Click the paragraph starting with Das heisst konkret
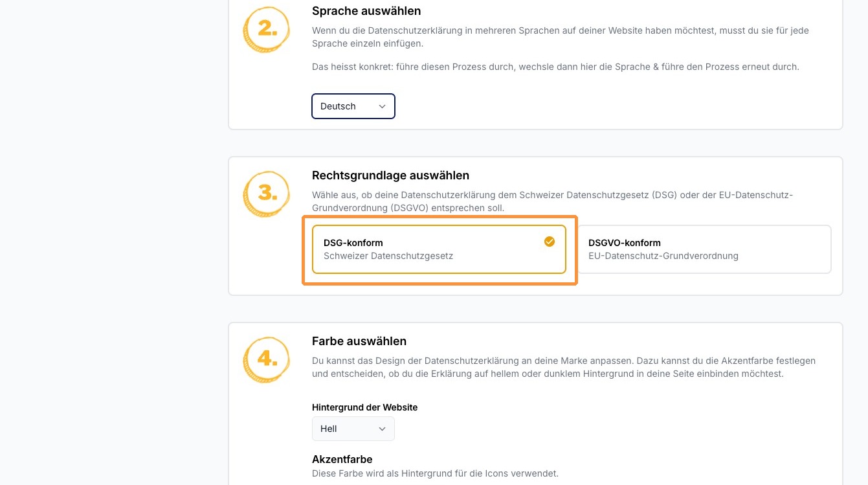 [x=555, y=67]
